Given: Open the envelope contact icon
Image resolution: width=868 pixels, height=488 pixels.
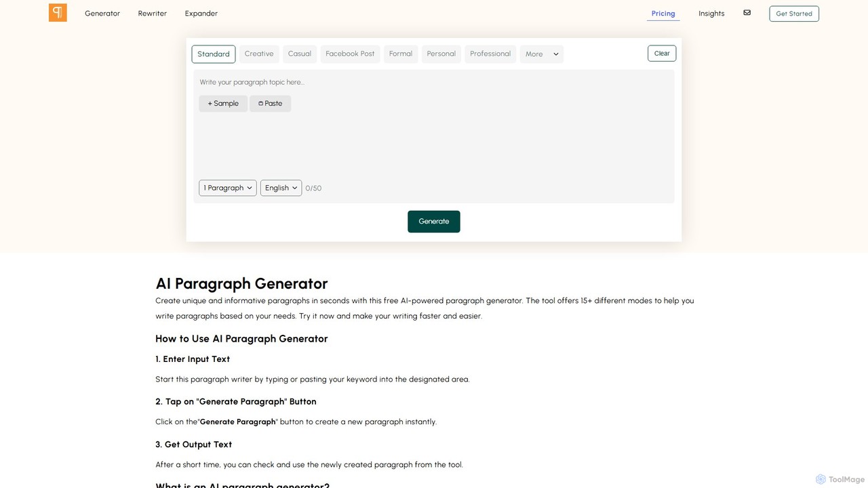Looking at the screenshot, I should 747,13.
